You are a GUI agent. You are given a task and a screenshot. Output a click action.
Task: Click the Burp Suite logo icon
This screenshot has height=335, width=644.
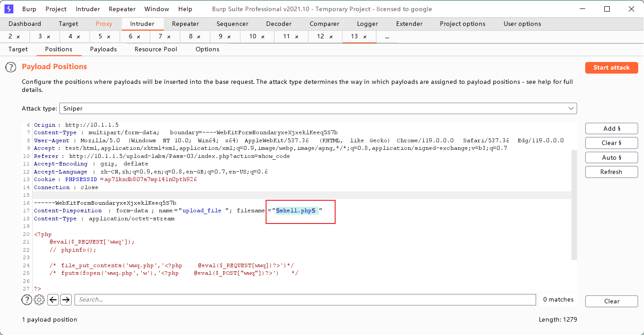coord(9,9)
